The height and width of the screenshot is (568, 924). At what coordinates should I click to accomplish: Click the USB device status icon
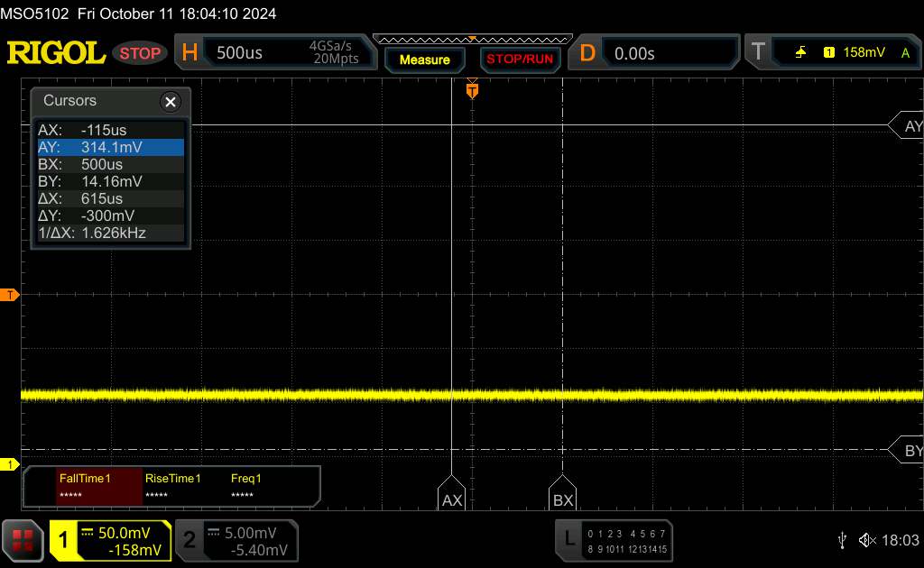click(x=842, y=539)
